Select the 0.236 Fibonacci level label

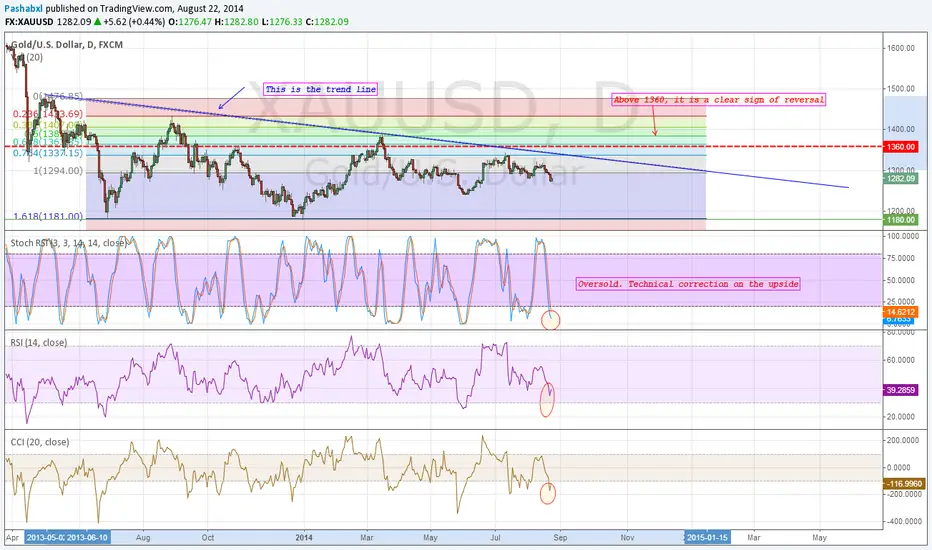click(x=48, y=114)
